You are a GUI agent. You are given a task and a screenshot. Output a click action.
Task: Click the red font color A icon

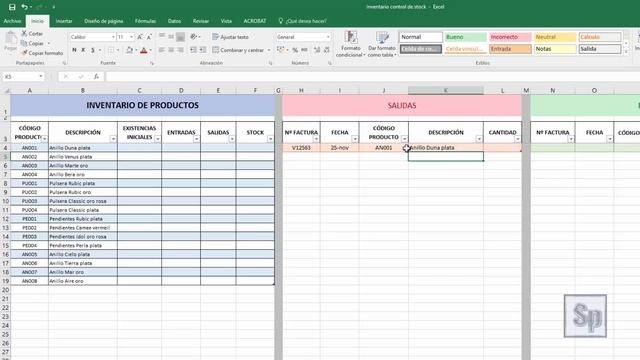[144, 50]
